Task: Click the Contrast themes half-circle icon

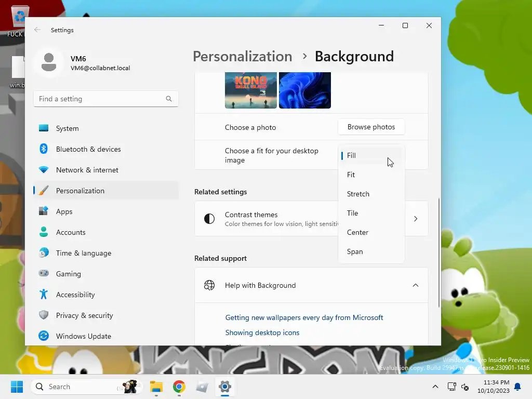Action: pyautogui.click(x=209, y=219)
